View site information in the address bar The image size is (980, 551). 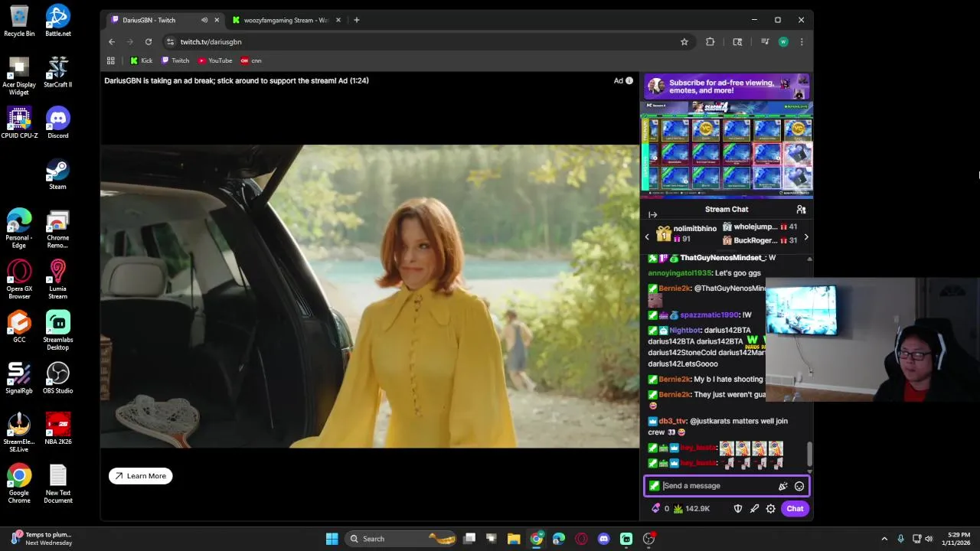(x=170, y=42)
